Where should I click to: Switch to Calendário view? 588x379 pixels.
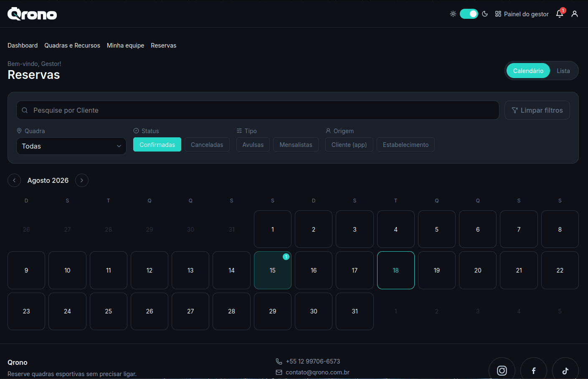tap(528, 71)
